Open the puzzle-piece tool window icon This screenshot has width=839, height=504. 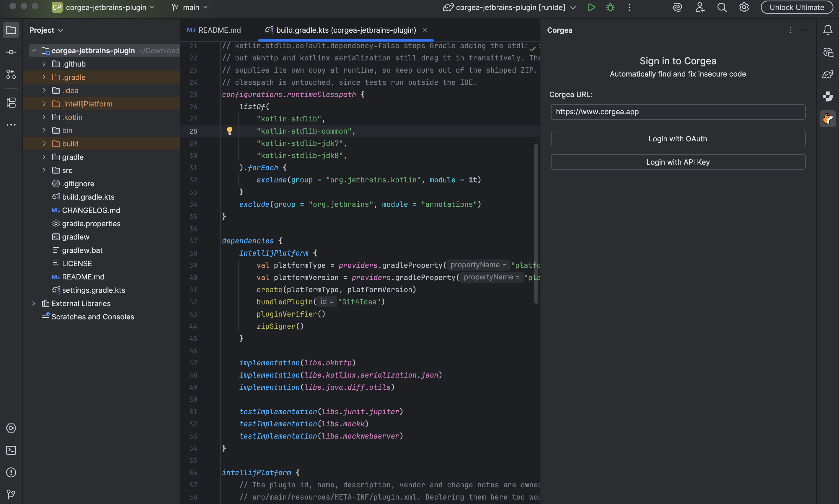[827, 96]
